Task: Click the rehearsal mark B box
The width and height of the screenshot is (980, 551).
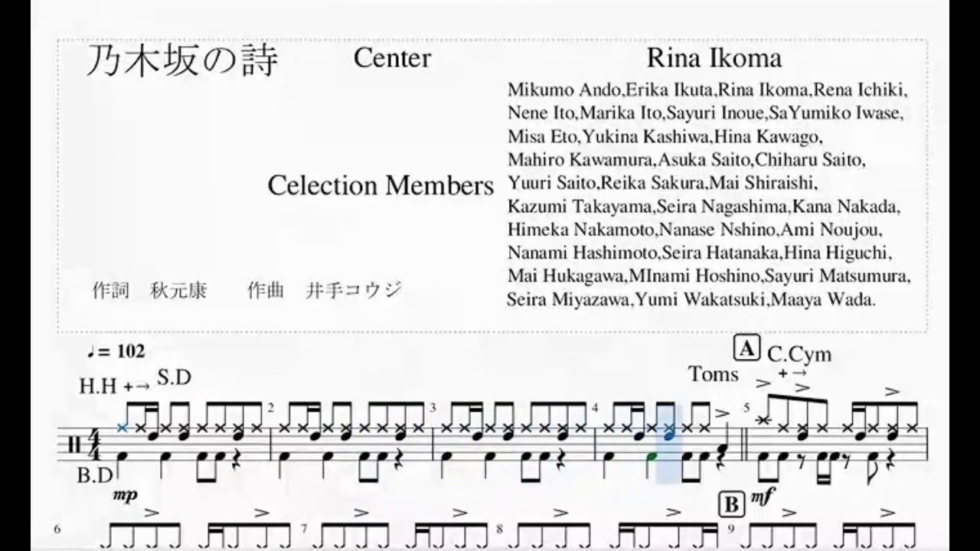Action: (731, 506)
